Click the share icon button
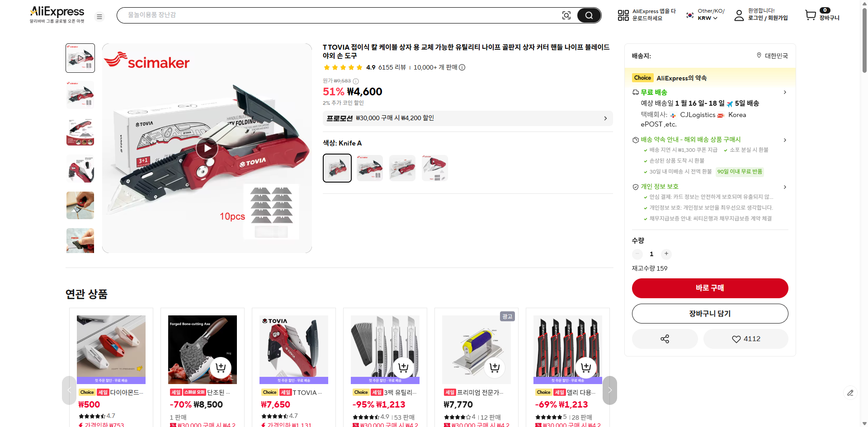The width and height of the screenshot is (868, 427). coord(665,339)
